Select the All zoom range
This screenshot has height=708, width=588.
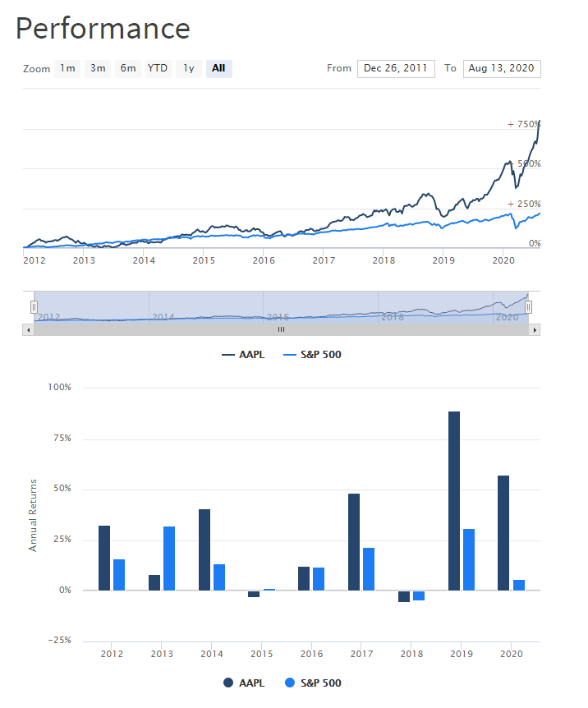219,69
